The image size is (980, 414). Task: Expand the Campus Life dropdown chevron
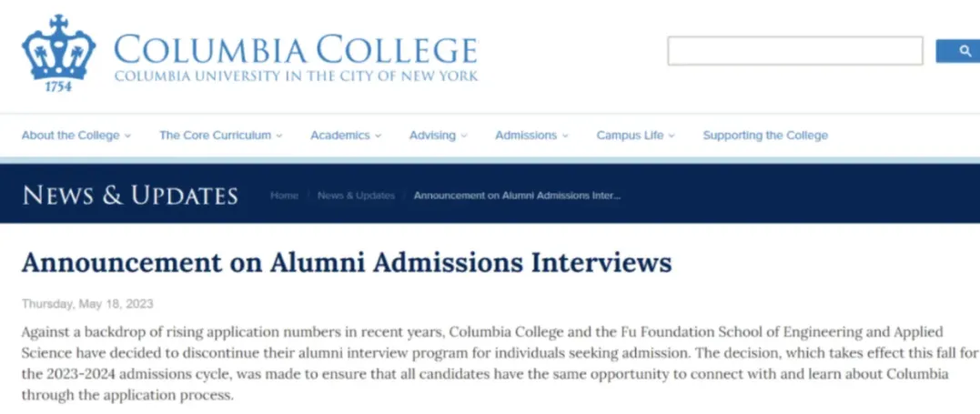[x=672, y=136]
